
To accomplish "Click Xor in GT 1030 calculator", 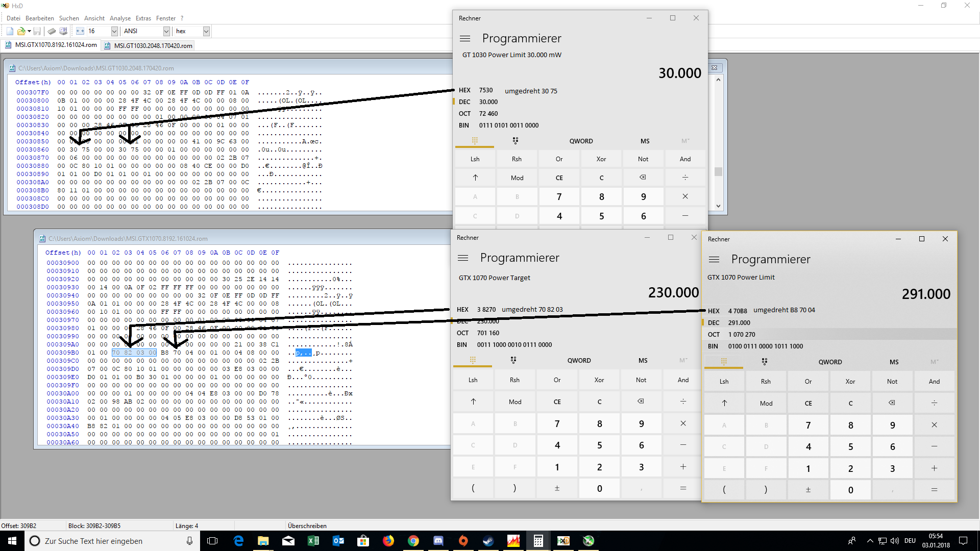I will pyautogui.click(x=601, y=159).
